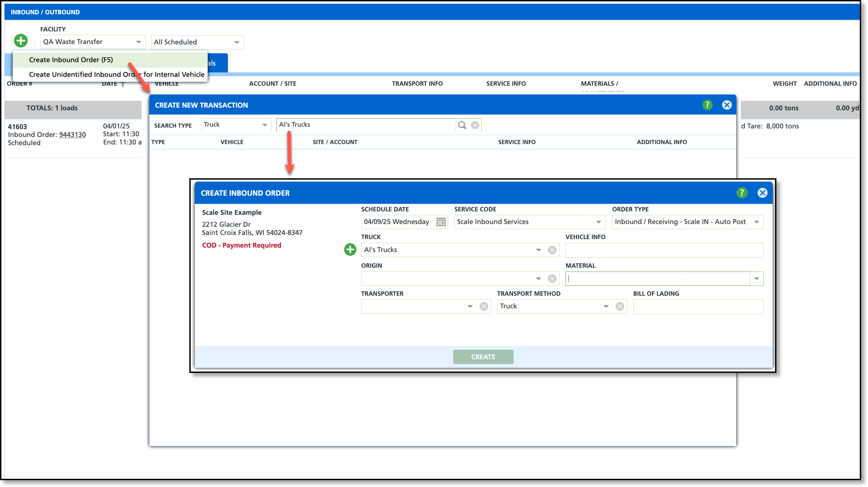The height and width of the screenshot is (487, 868).
Task: Open help in Create New Transaction dialog
Action: point(707,105)
